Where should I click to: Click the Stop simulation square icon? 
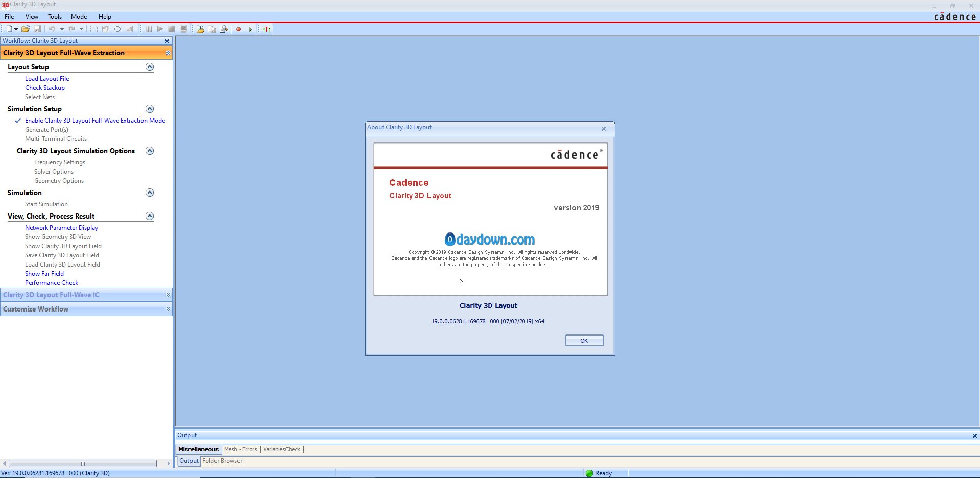point(172,29)
